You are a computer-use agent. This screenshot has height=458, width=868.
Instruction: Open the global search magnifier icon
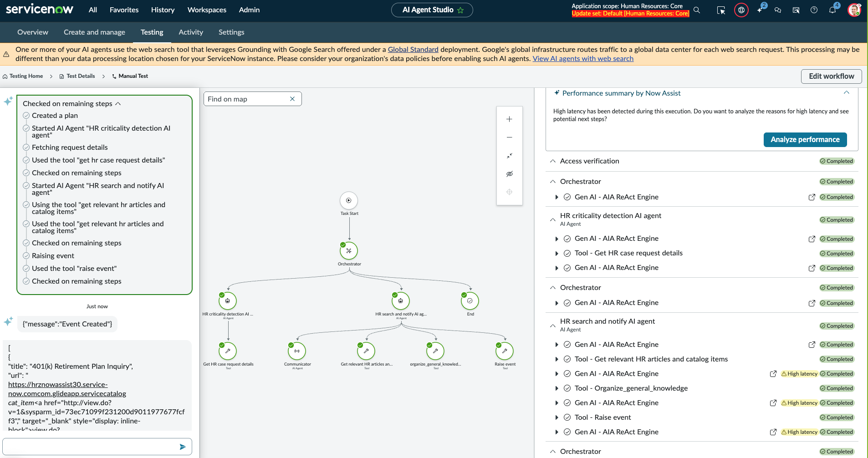click(x=697, y=10)
